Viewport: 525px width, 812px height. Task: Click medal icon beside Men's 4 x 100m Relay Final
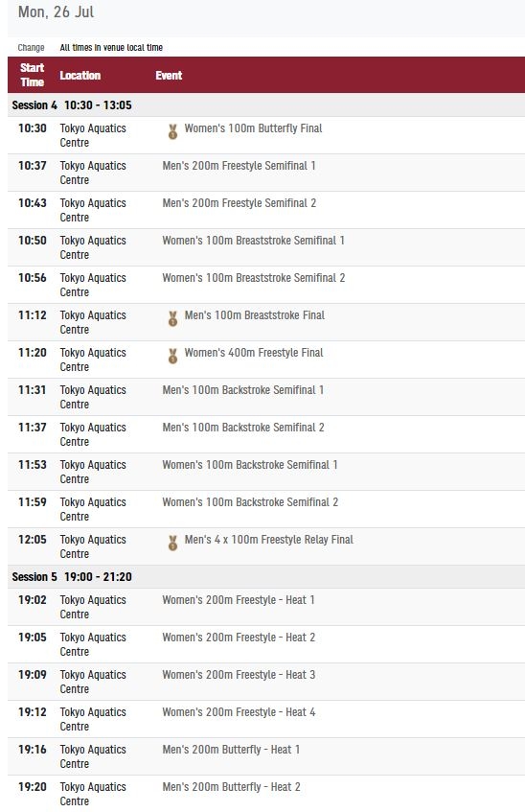(173, 544)
